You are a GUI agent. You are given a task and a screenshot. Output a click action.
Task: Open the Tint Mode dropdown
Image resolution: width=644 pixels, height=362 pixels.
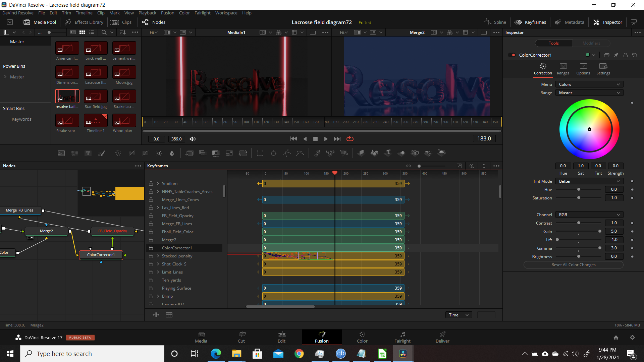589,181
